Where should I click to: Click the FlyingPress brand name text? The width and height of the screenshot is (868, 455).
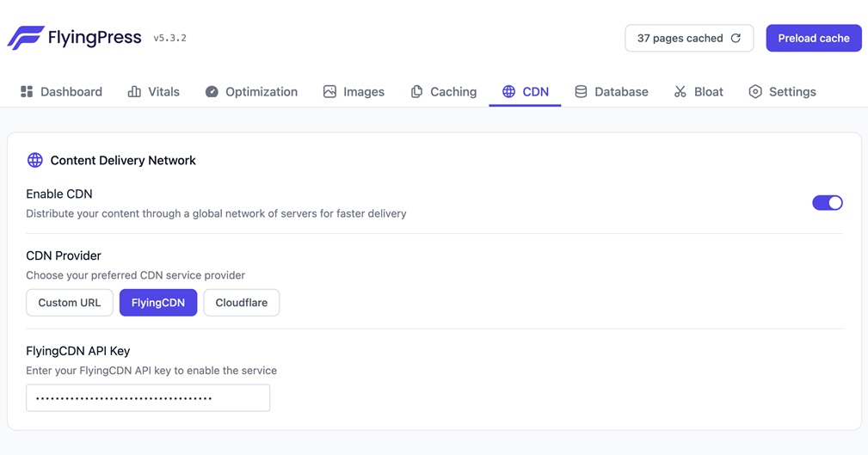pos(95,38)
